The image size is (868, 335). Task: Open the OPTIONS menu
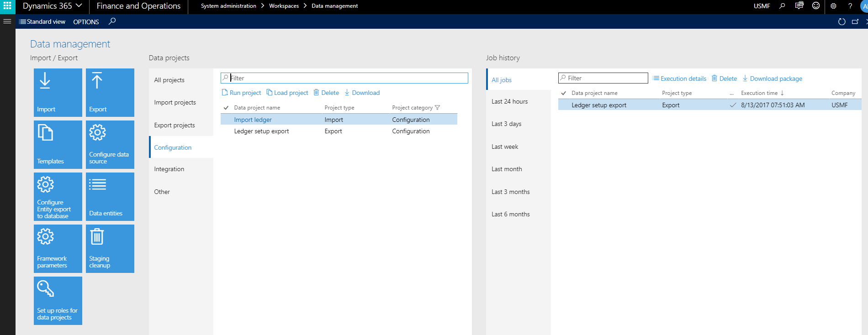[86, 22]
